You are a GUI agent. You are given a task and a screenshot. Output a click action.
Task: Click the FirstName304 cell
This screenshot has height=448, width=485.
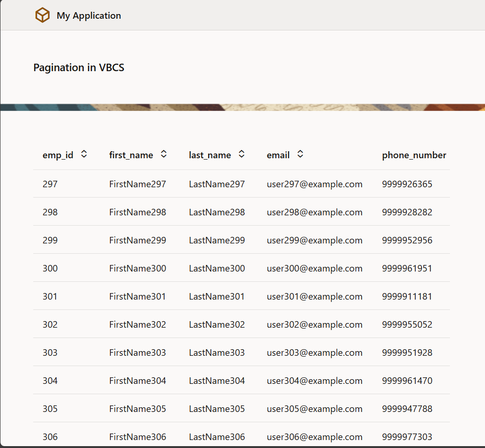click(x=138, y=381)
